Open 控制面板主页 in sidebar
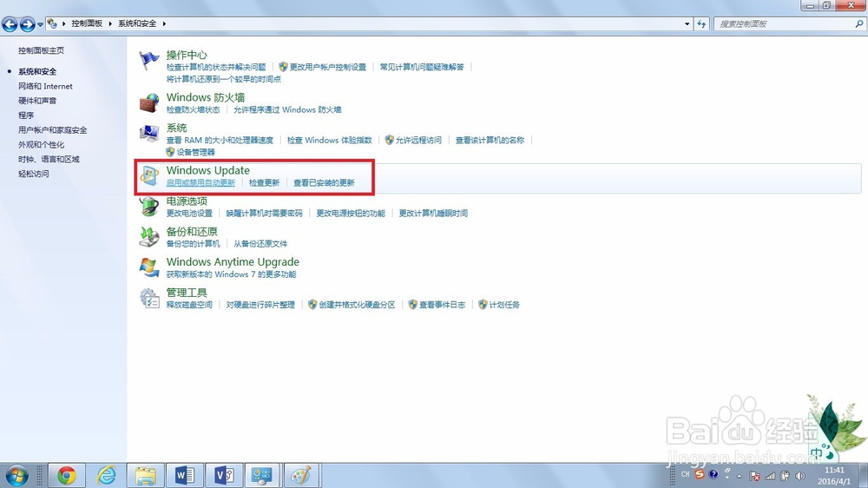The image size is (868, 488). click(x=41, y=50)
